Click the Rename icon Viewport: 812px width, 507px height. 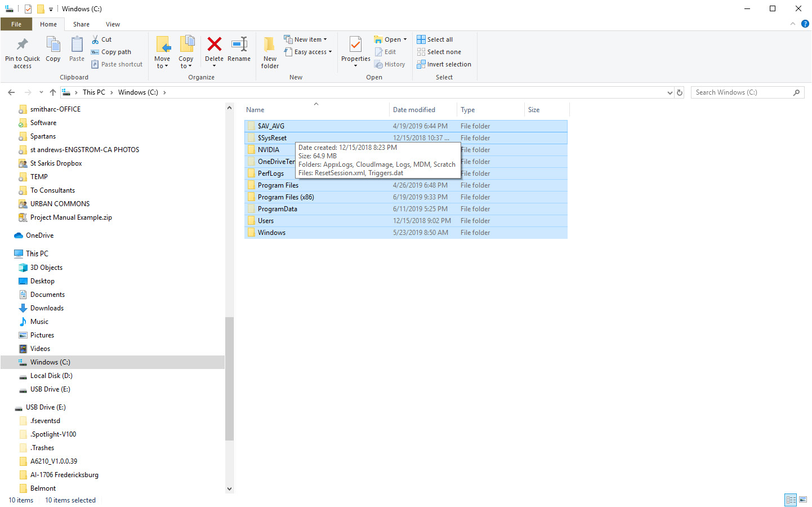point(239,45)
